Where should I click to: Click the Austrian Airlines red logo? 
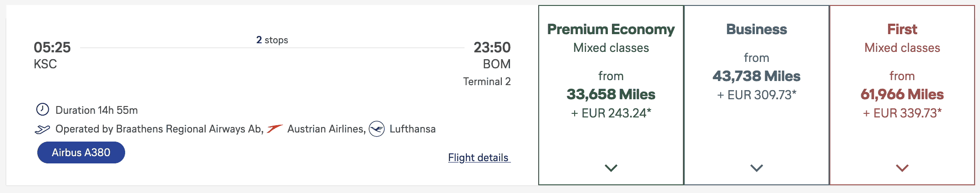275,129
